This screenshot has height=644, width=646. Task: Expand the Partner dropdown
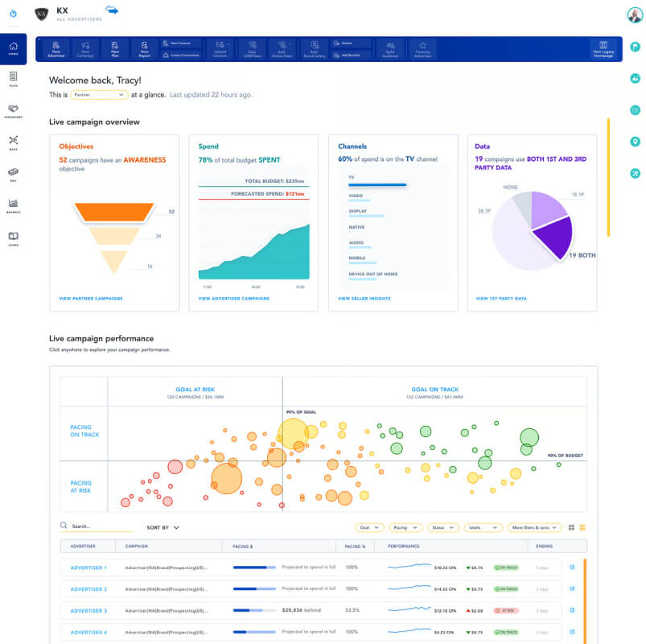pos(98,95)
